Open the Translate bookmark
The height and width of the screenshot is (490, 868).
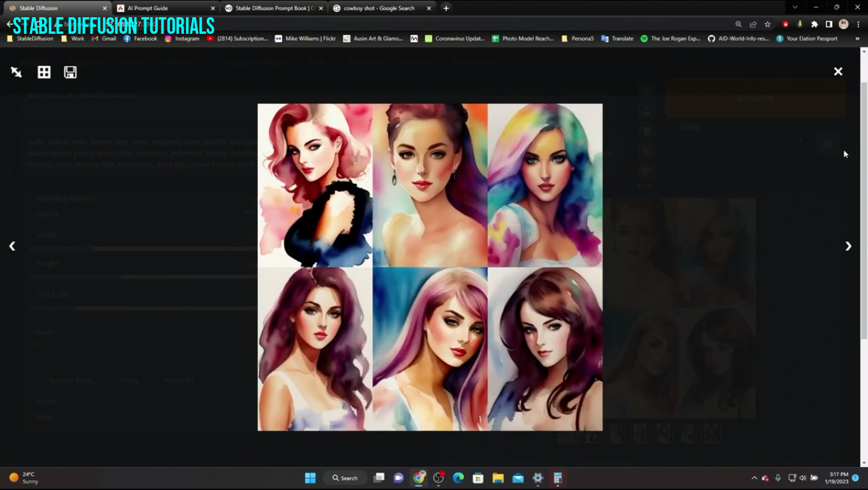(x=617, y=38)
